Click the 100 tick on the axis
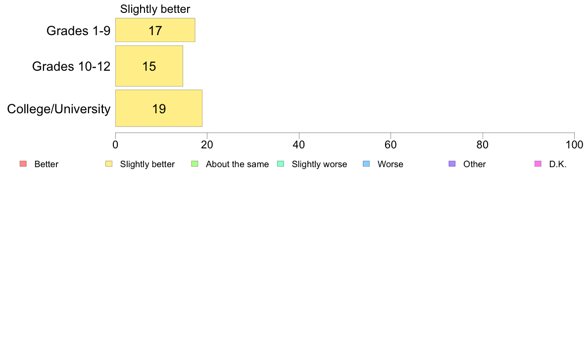Viewport: 588px width, 364px height. (x=574, y=145)
